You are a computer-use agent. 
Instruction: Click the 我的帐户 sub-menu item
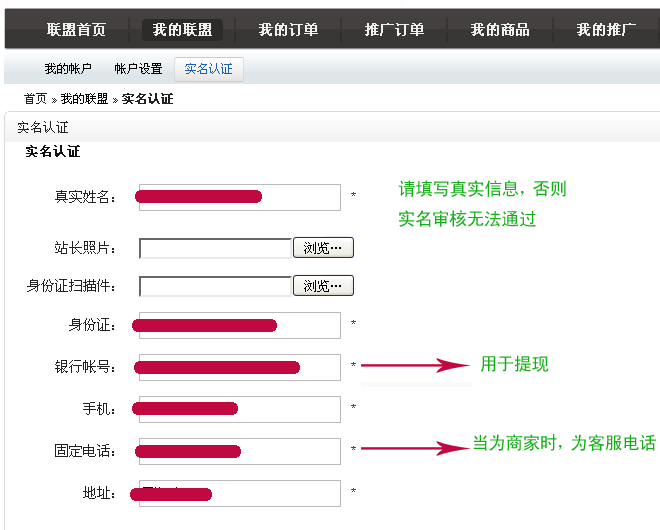[68, 69]
